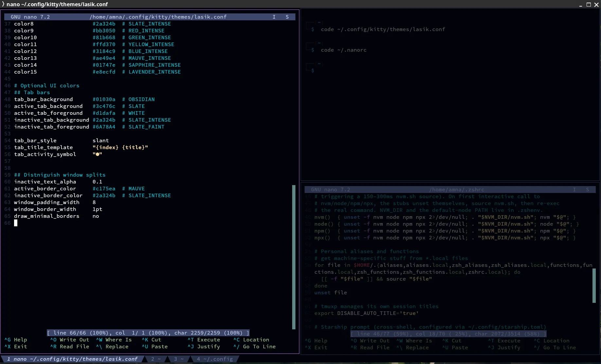Click ^W Where Is in left nano pane
The height and width of the screenshot is (364, 601).
coord(114,339)
